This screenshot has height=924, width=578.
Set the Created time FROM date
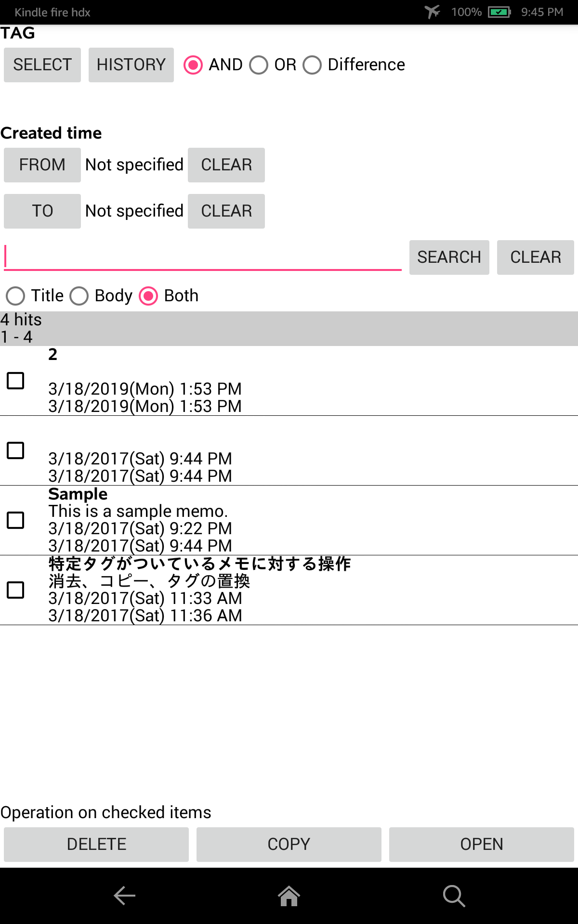click(42, 165)
